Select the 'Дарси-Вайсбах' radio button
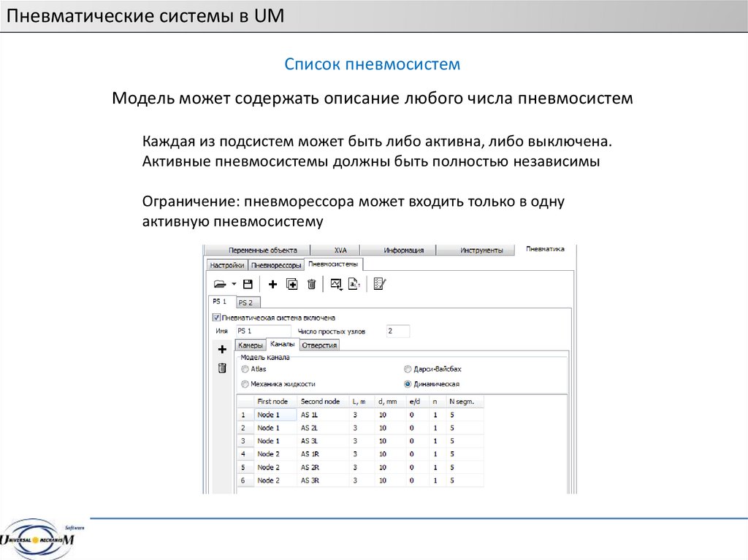 pyautogui.click(x=408, y=369)
